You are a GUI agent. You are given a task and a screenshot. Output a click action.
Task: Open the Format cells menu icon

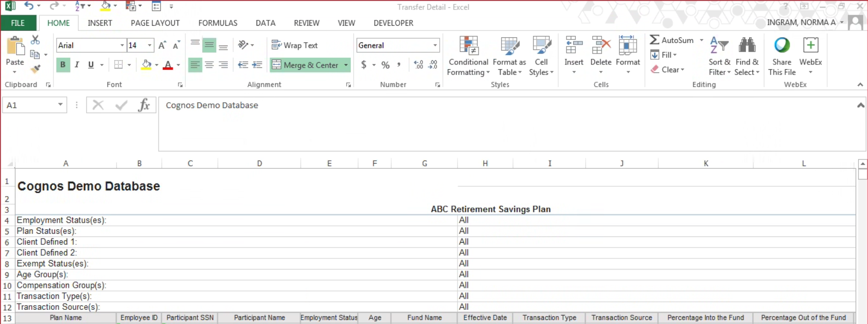pos(628,46)
